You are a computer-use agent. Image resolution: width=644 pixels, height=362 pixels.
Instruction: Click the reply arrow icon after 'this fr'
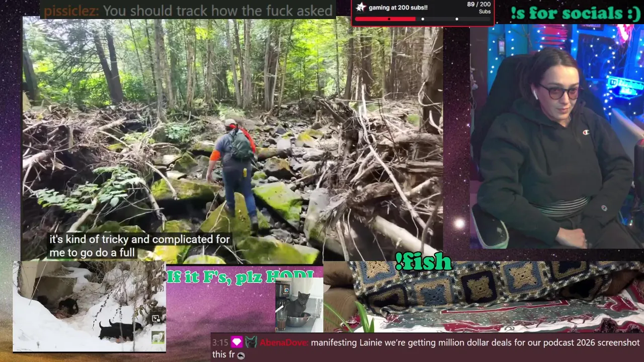click(241, 355)
